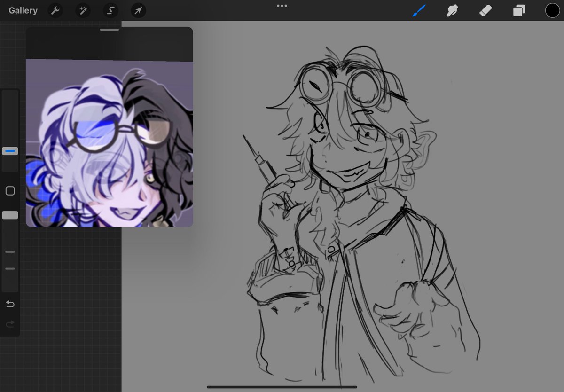Click the brush opacity slider handle
Viewport: 564px width, 392px height.
click(10, 215)
